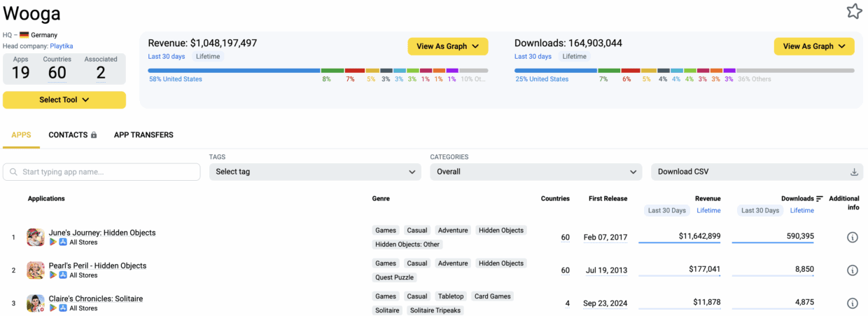Click Google Play icon under Claire's Chronicles
This screenshot has width=868, height=316.
(52, 308)
